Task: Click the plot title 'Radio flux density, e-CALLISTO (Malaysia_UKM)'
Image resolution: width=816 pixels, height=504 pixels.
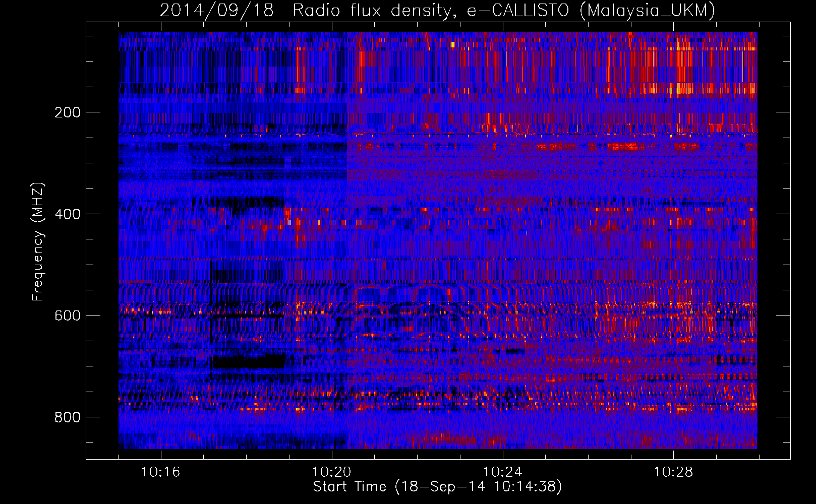Action: [504, 10]
